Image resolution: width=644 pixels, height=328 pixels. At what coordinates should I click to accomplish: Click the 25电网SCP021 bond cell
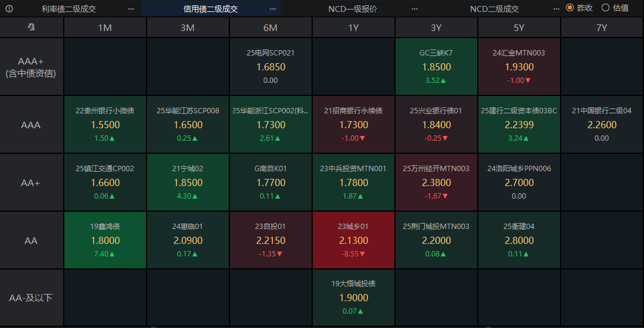point(270,66)
